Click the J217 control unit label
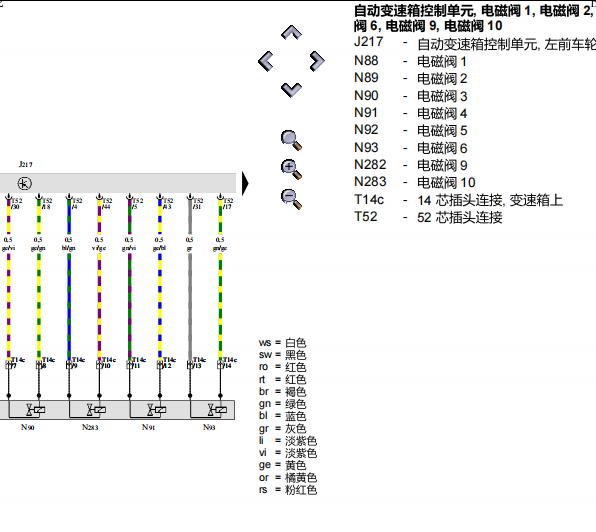Viewport: 596px width, 532px height. coord(26,164)
